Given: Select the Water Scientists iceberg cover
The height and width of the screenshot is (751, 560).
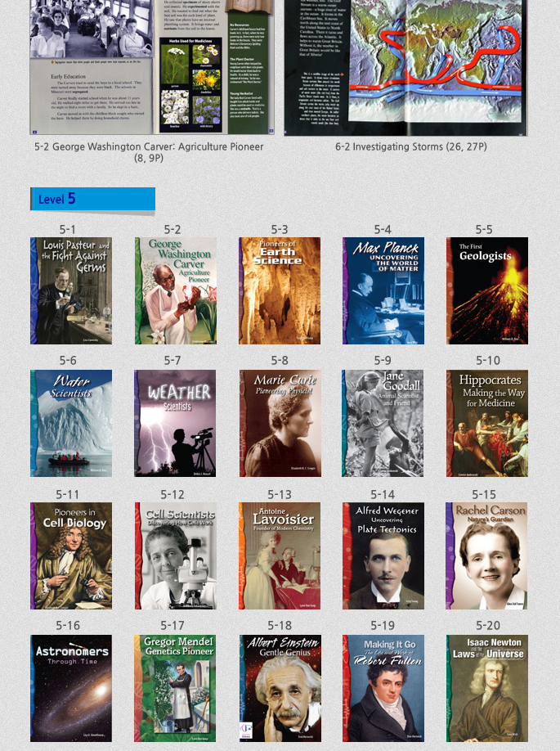Looking at the screenshot, I should [x=71, y=423].
